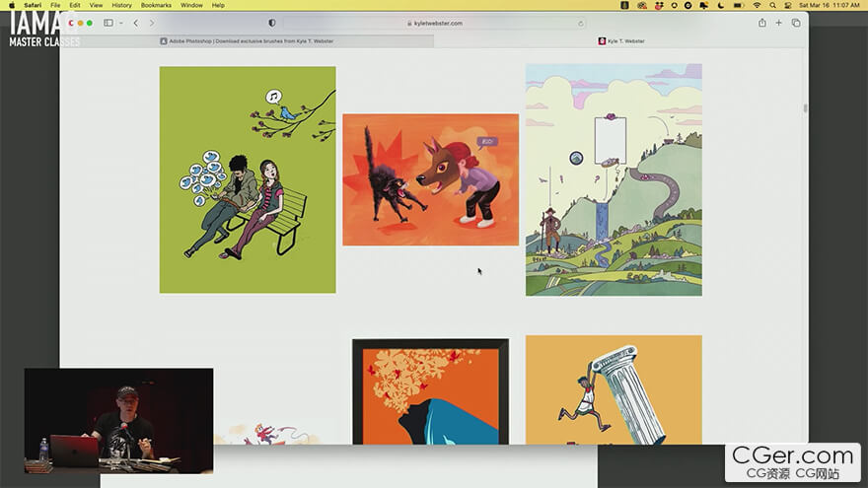Open a new tab with the plus icon
This screenshot has width=868, height=488.
[x=779, y=23]
